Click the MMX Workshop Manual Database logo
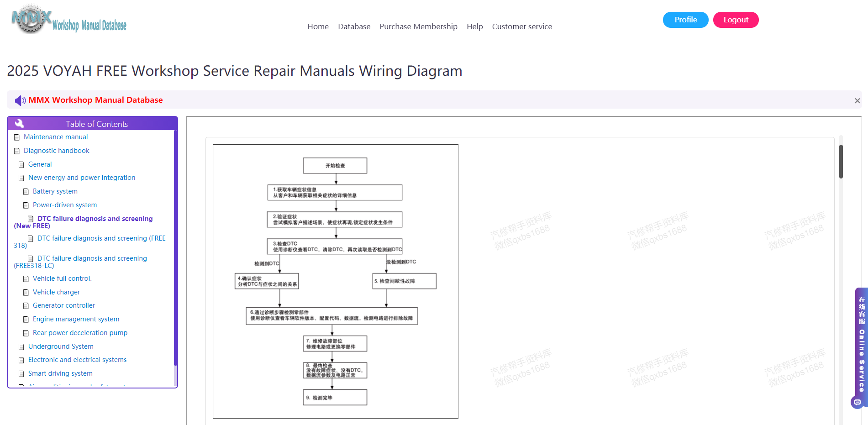This screenshot has width=868, height=425. [x=69, y=20]
